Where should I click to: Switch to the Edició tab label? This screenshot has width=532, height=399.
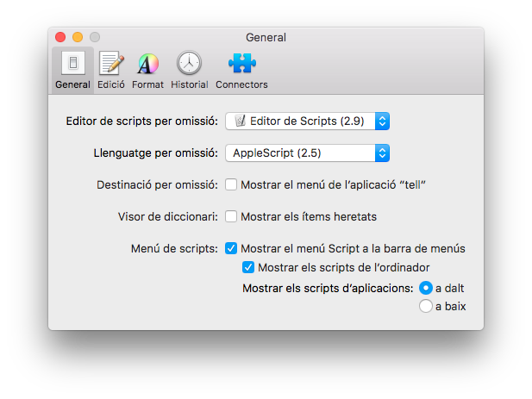click(111, 84)
